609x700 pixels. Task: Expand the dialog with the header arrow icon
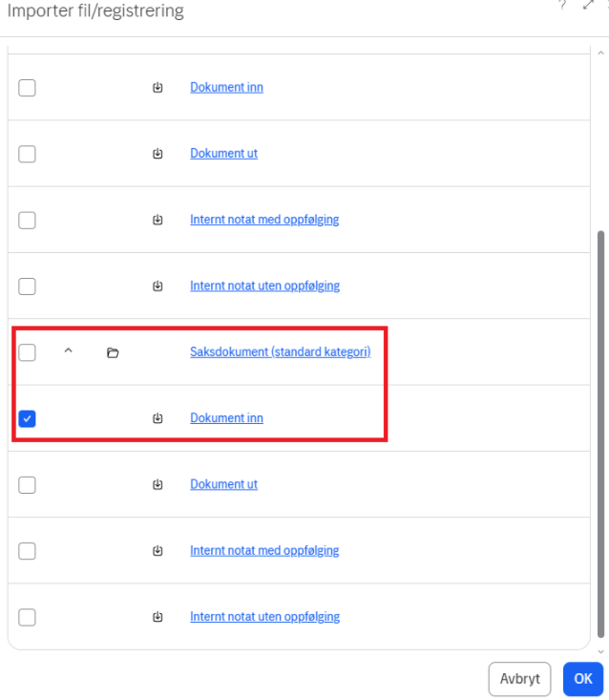click(588, 6)
